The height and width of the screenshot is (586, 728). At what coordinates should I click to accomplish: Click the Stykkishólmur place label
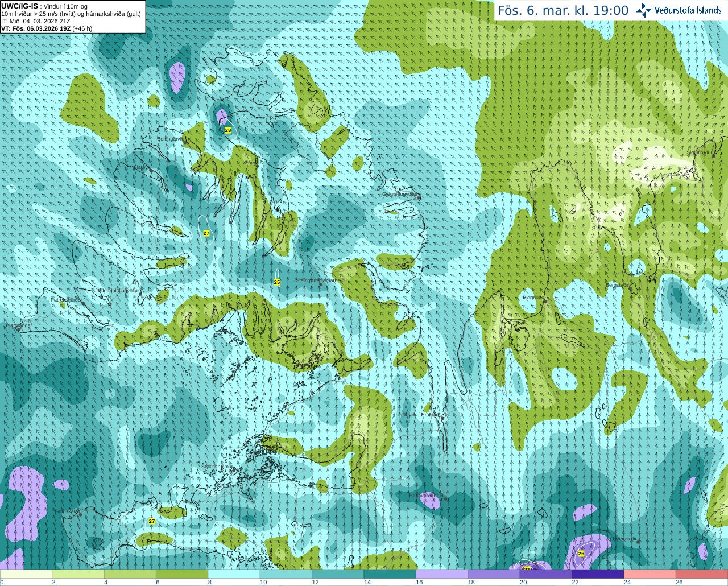(217, 467)
